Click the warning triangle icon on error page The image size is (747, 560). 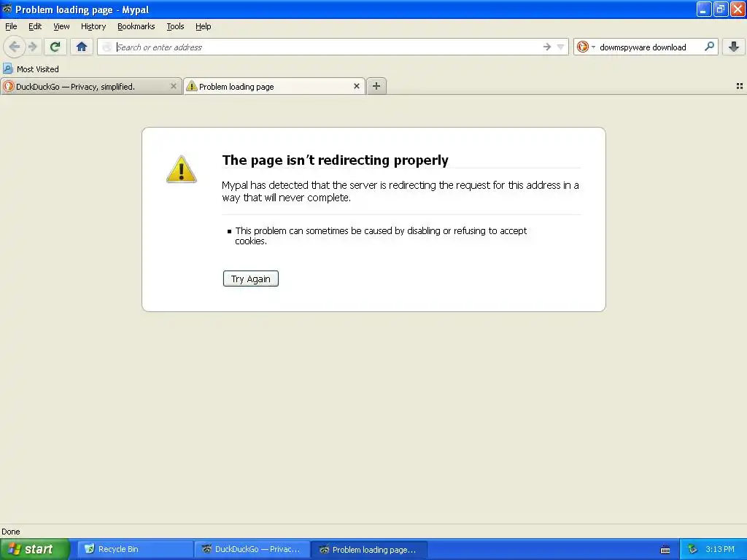(182, 169)
